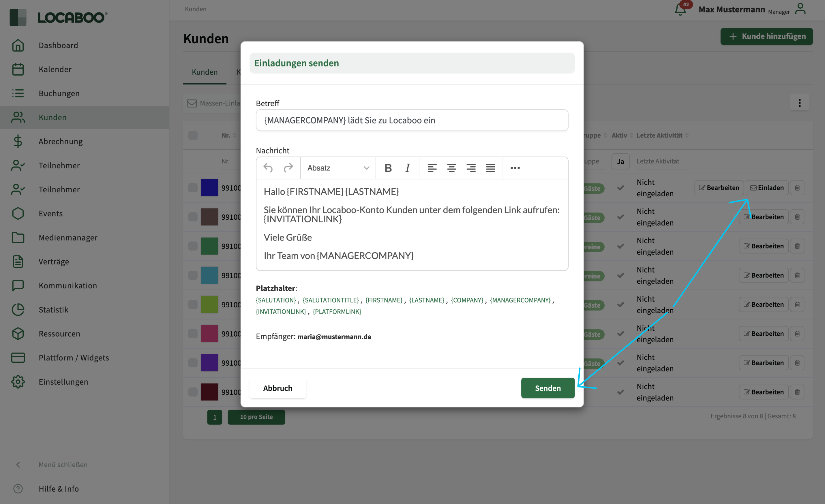825x504 pixels.
Task: Open notifications bell icon
Action: [x=680, y=9]
